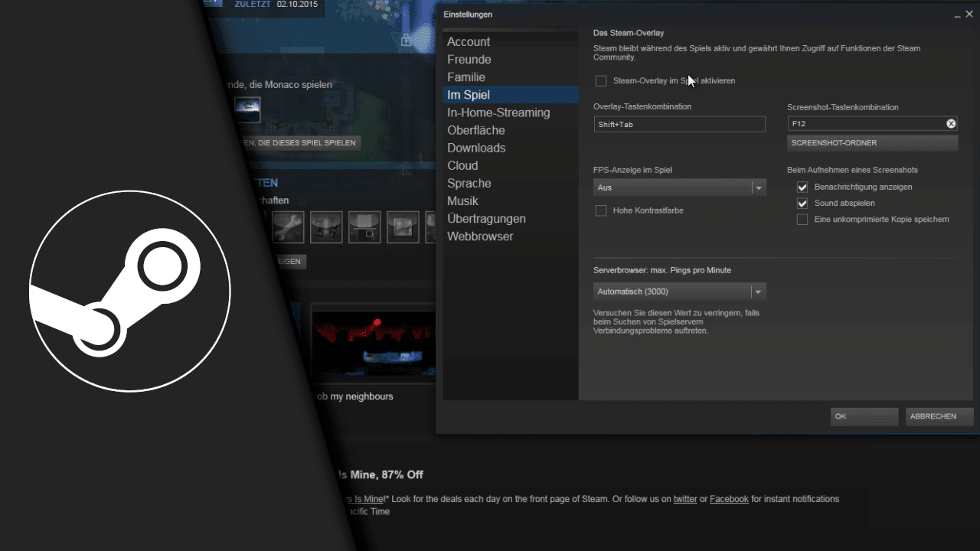
Task: Click the Screenshot-Tastenkombination F12 field
Action: click(872, 123)
